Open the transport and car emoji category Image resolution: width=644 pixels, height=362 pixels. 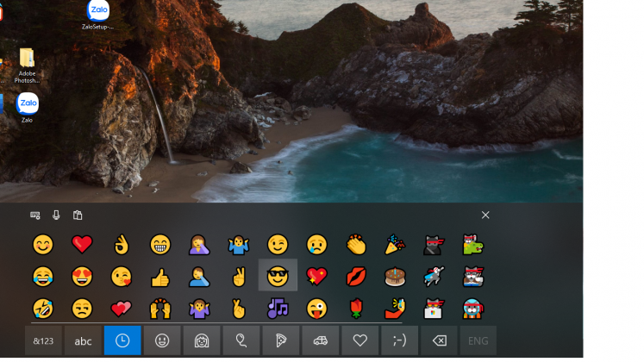[321, 341]
